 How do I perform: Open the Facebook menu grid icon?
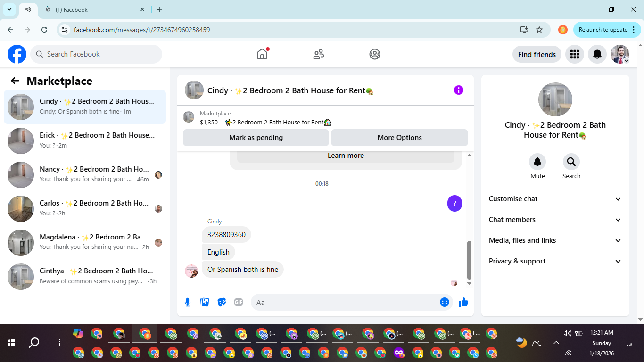pyautogui.click(x=574, y=54)
